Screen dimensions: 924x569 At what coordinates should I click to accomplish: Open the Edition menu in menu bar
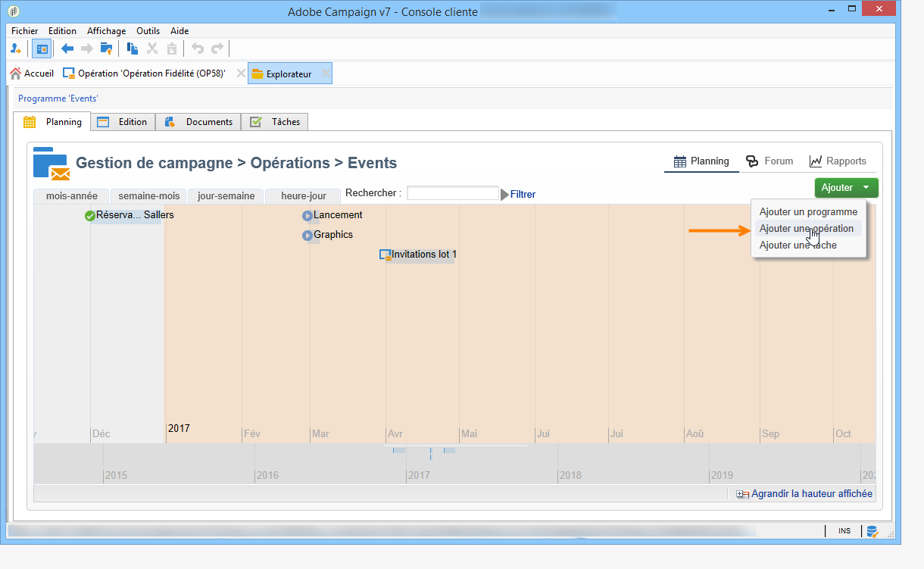click(62, 31)
